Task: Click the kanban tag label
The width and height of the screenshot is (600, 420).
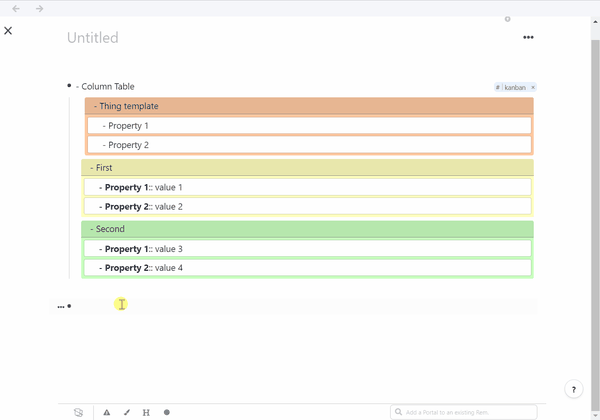Action: (x=513, y=88)
